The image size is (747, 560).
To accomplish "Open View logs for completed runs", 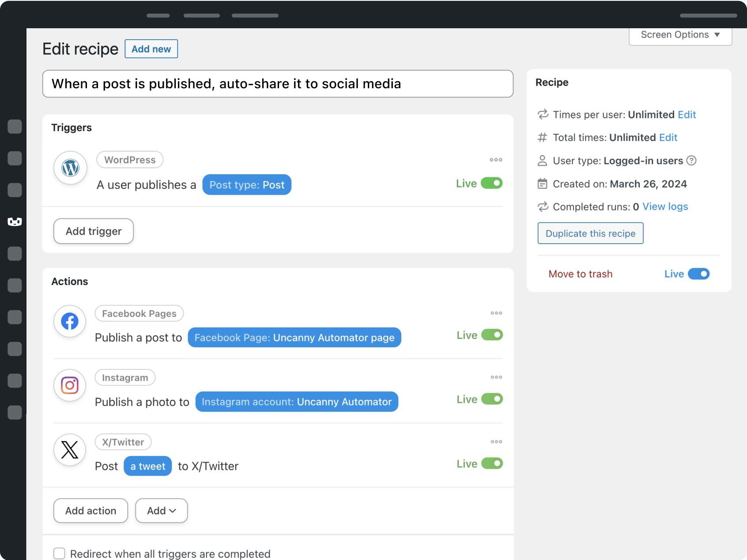I will click(x=665, y=206).
